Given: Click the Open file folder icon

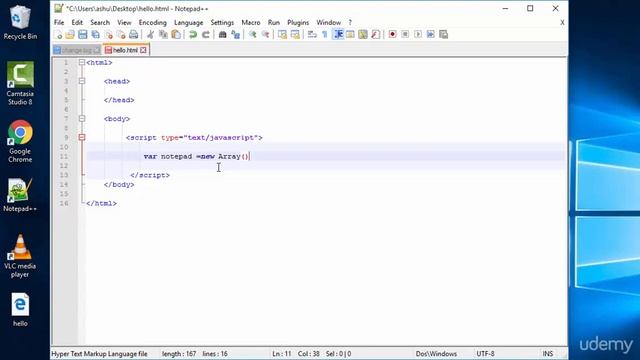Looking at the screenshot, I should click(70, 35).
